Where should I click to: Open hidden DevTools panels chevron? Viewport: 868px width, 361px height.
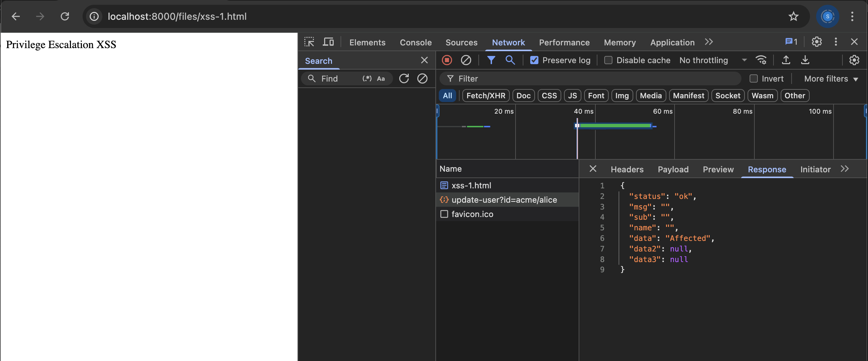709,42
